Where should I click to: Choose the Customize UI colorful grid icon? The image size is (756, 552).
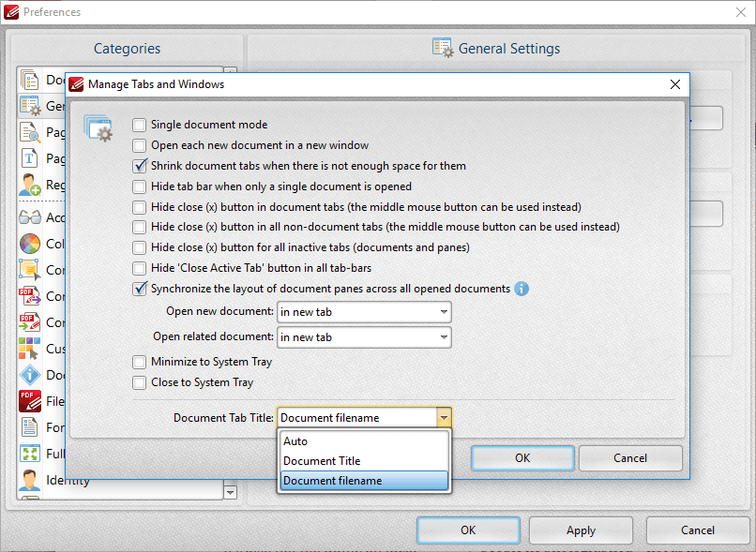point(30,349)
